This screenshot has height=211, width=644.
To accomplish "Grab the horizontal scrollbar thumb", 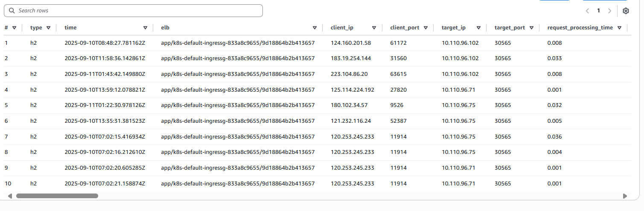I will point(57,196).
